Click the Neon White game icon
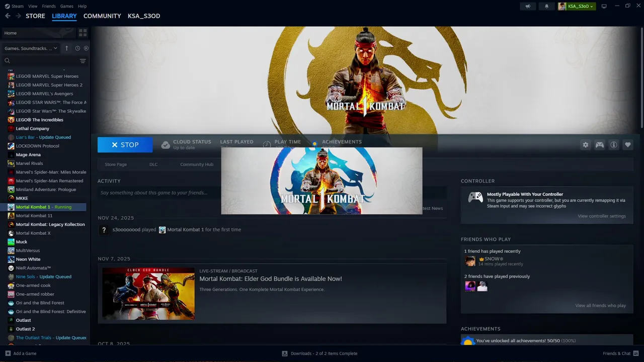Image resolution: width=644 pixels, height=362 pixels. (11, 259)
